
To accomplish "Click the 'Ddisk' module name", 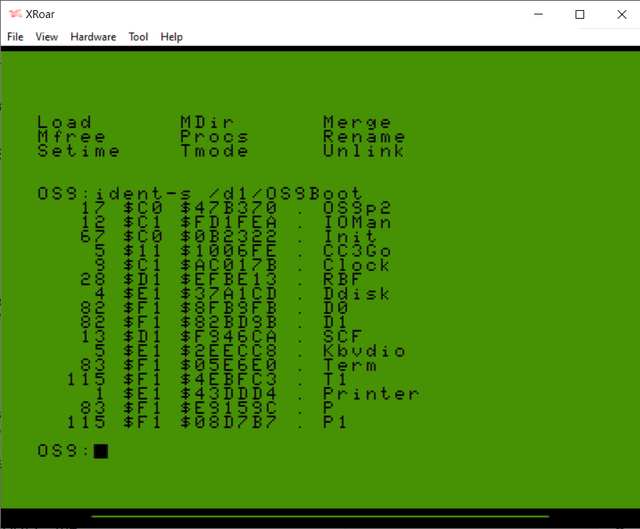I will point(356,293).
